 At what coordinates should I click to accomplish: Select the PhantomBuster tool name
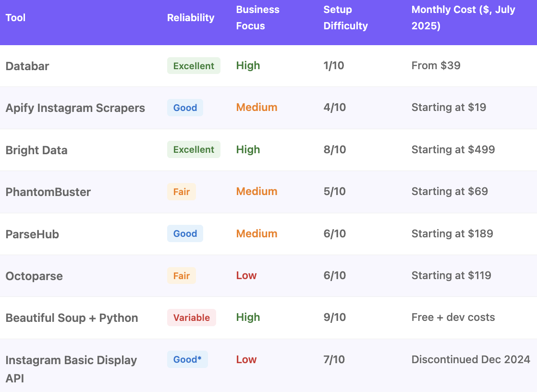click(49, 192)
